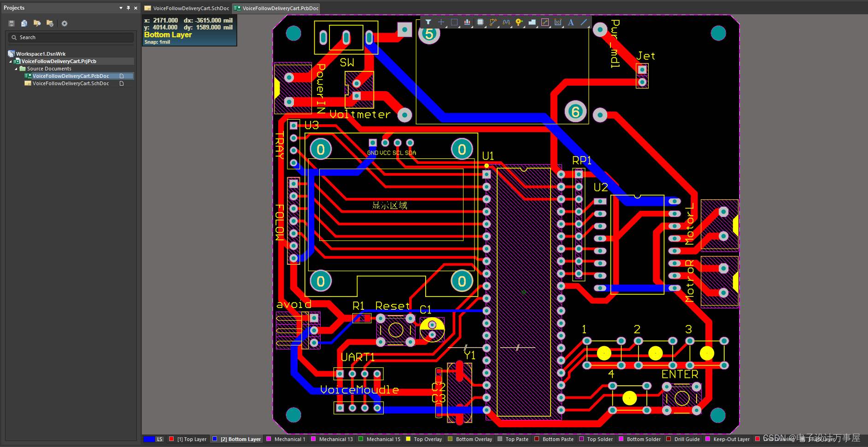Close the Projects panel
Screen dimensions: 868x447
tap(135, 8)
